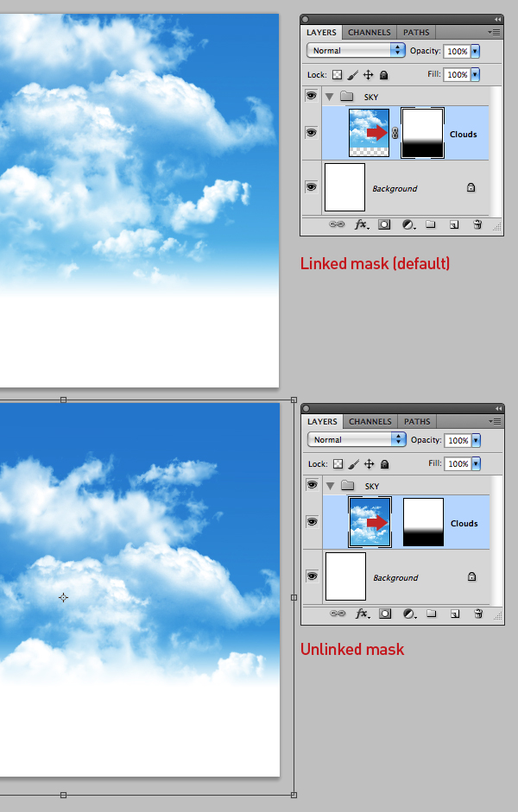Image resolution: width=518 pixels, height=812 pixels.
Task: Click transform center reference point on clouds canvas
Action: point(63,598)
